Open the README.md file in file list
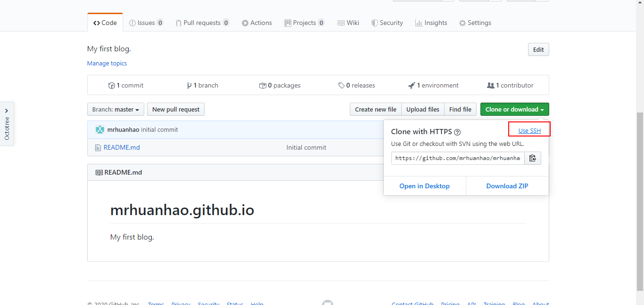 pos(122,147)
